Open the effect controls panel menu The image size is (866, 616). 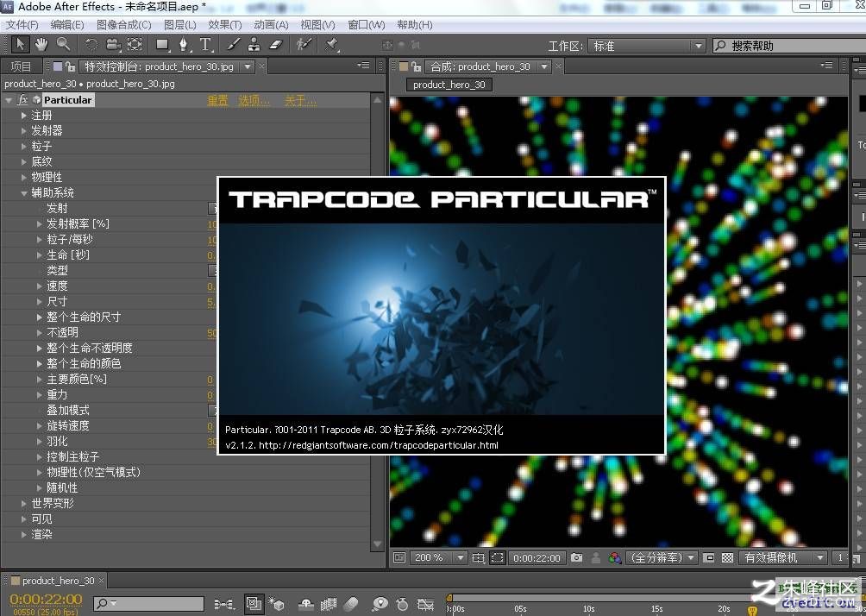[364, 66]
